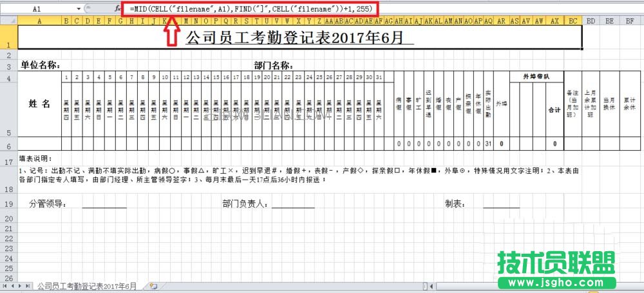This screenshot has height=293, width=644.
Task: Click the 外埠带队 merged header cell
Action: tap(536, 77)
